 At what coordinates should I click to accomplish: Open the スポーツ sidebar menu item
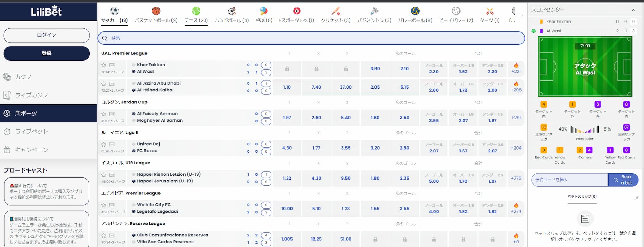49,113
